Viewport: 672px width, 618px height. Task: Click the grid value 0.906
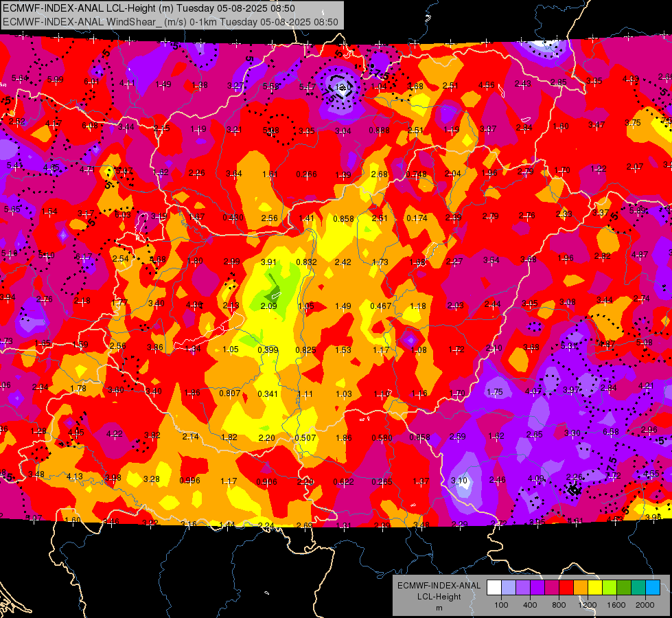266,482
